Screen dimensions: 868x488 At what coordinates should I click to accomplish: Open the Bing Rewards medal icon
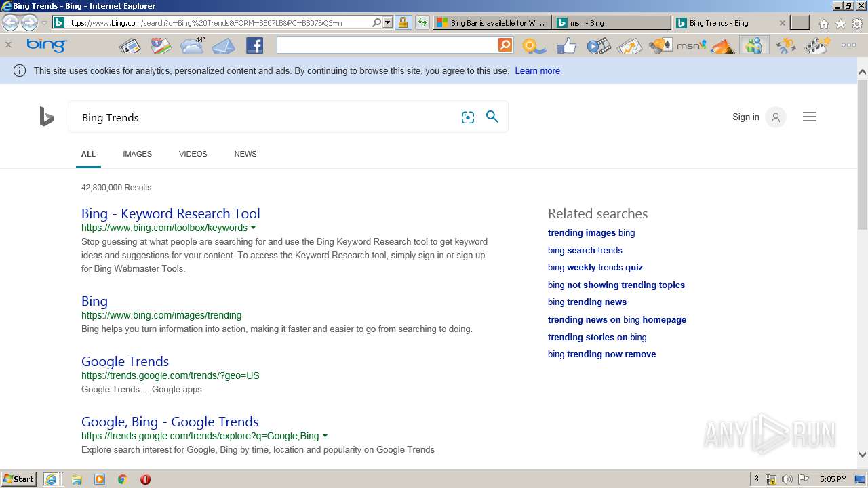tap(534, 46)
